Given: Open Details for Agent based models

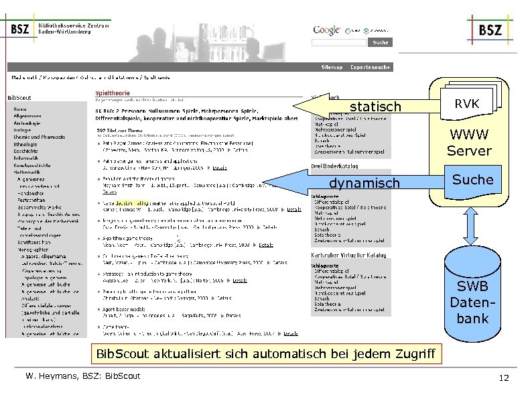Looking at the screenshot, I should (x=233, y=315).
